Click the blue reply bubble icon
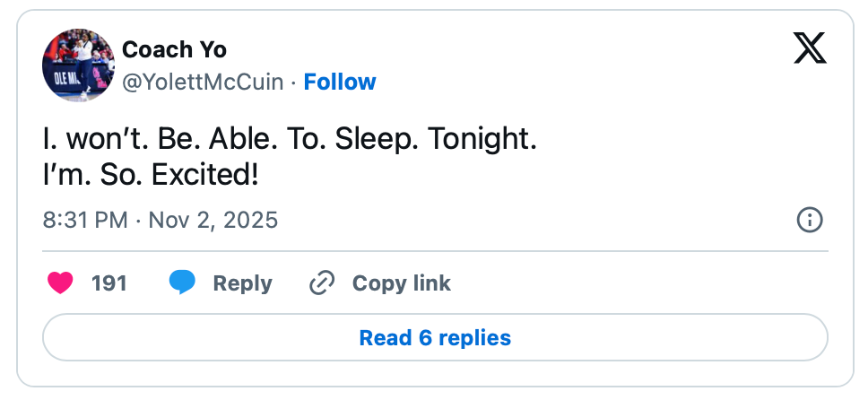 182,283
